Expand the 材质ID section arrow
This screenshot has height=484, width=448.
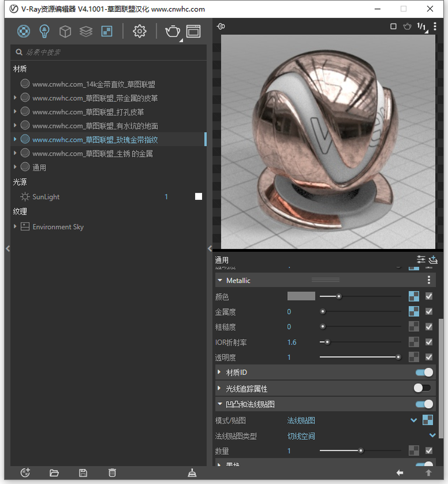219,372
